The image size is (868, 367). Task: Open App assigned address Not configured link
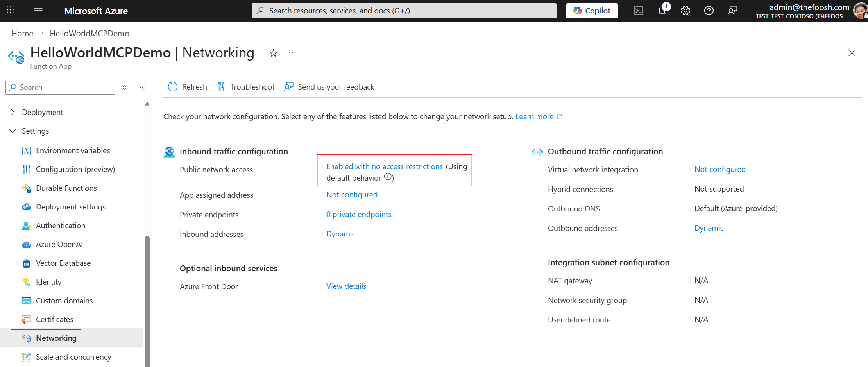tap(352, 195)
